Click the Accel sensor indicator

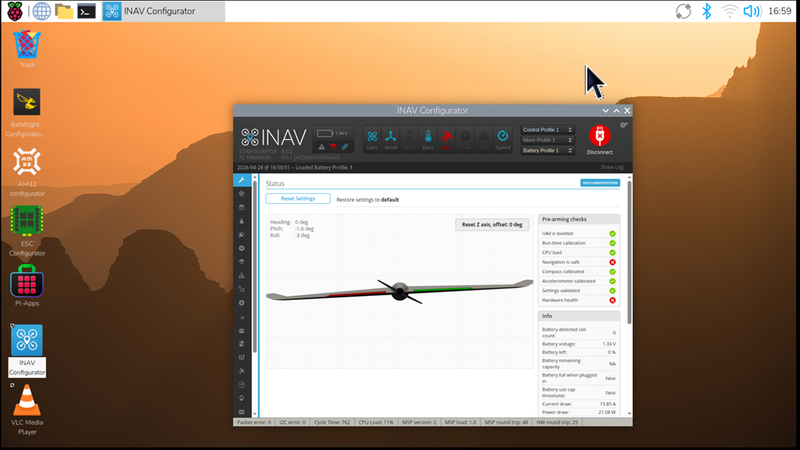pos(392,138)
